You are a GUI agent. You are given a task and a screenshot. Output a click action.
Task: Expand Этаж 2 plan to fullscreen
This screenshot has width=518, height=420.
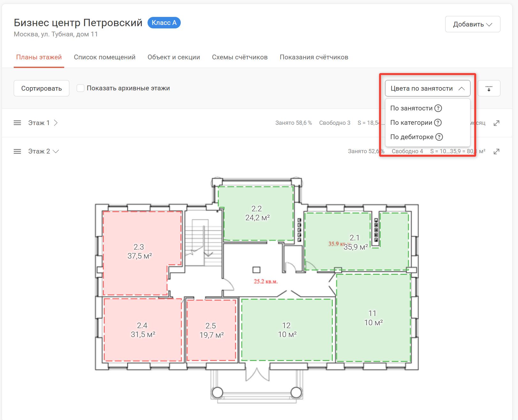pyautogui.click(x=496, y=152)
